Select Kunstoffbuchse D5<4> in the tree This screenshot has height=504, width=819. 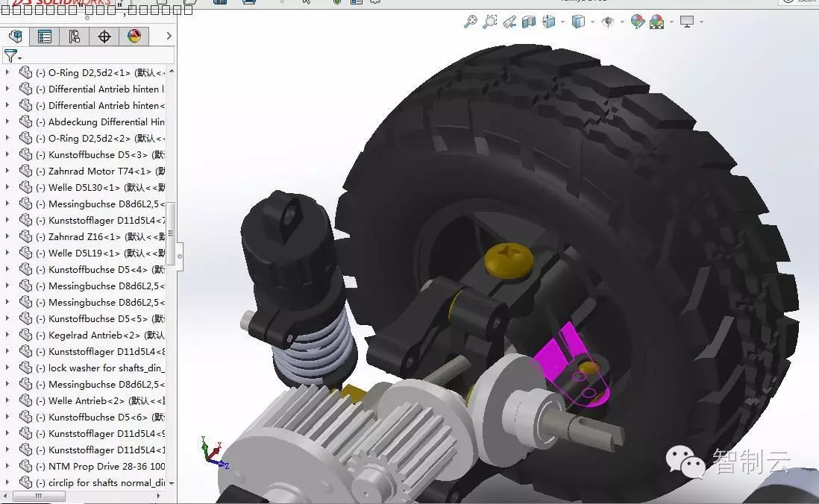pos(98,269)
